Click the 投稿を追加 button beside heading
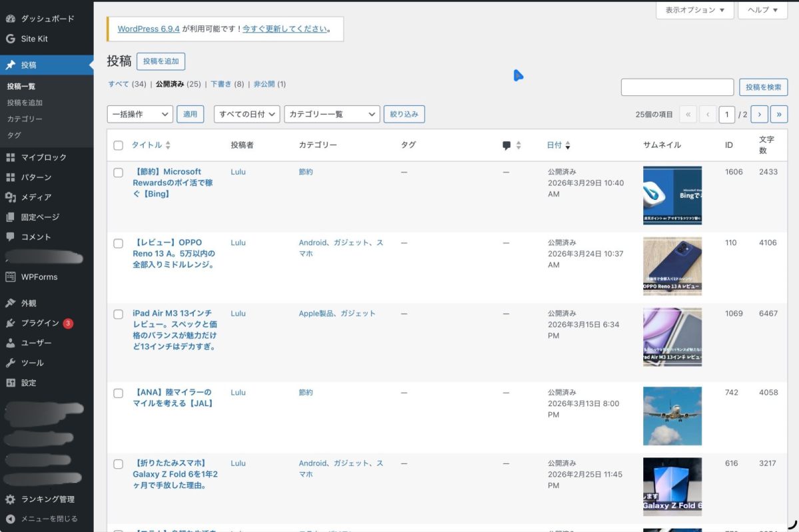 pyautogui.click(x=160, y=61)
